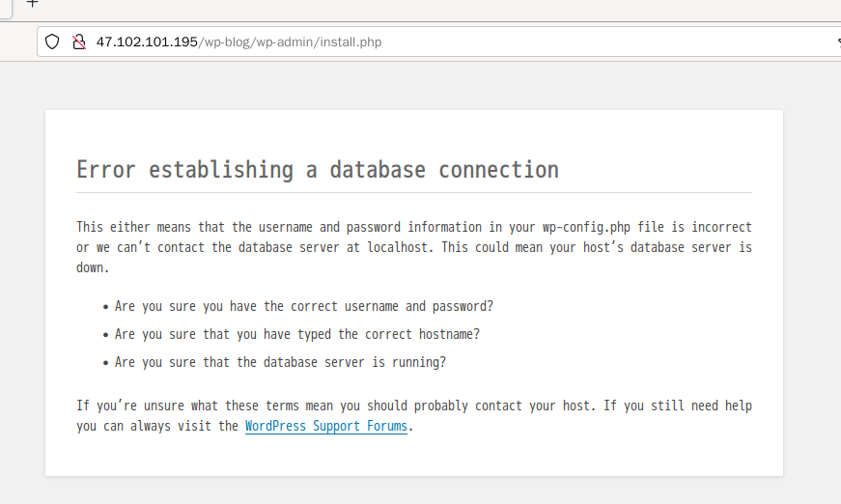Click empty space in the tab strip

coord(429,9)
